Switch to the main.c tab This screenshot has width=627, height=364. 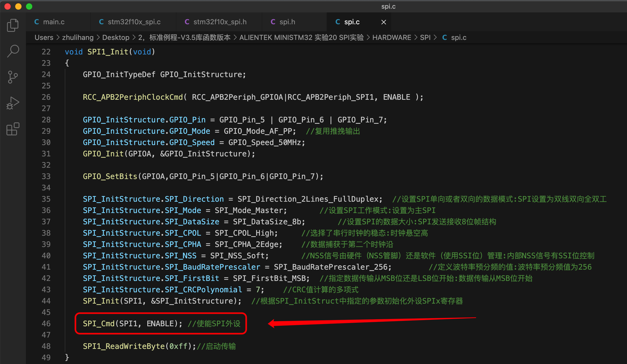[54, 22]
